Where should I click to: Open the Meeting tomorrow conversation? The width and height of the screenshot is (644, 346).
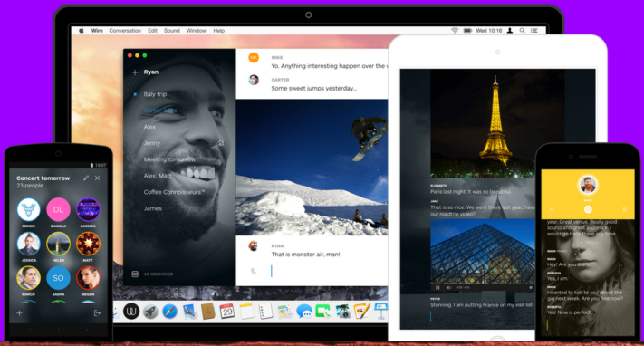(169, 159)
